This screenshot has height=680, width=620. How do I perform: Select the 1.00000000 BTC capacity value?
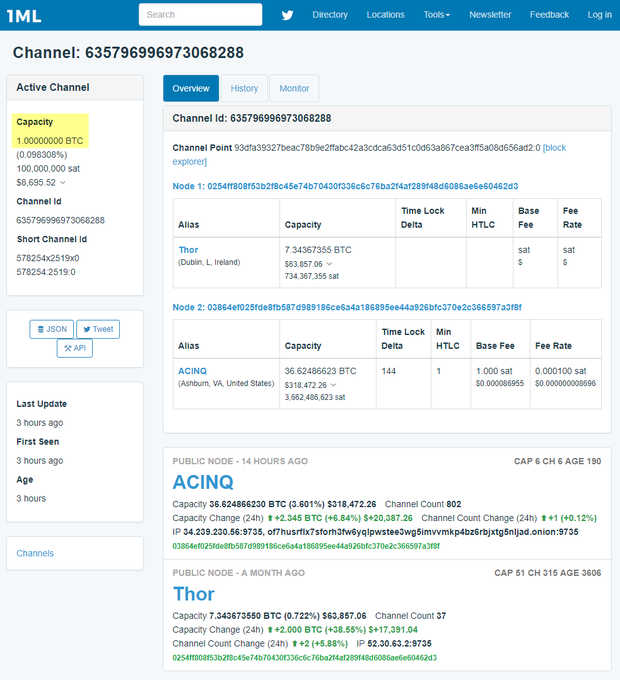point(50,141)
